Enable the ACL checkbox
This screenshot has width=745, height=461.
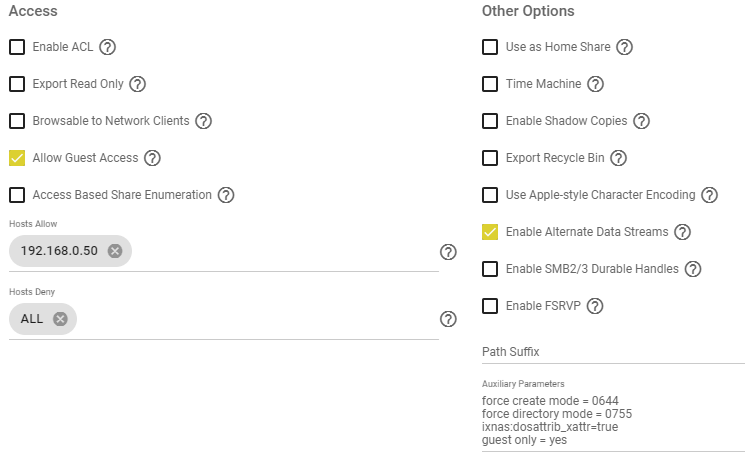(17, 47)
